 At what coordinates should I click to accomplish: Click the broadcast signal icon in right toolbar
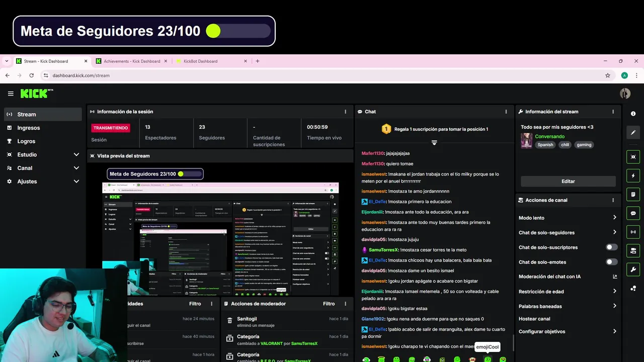[x=633, y=232]
